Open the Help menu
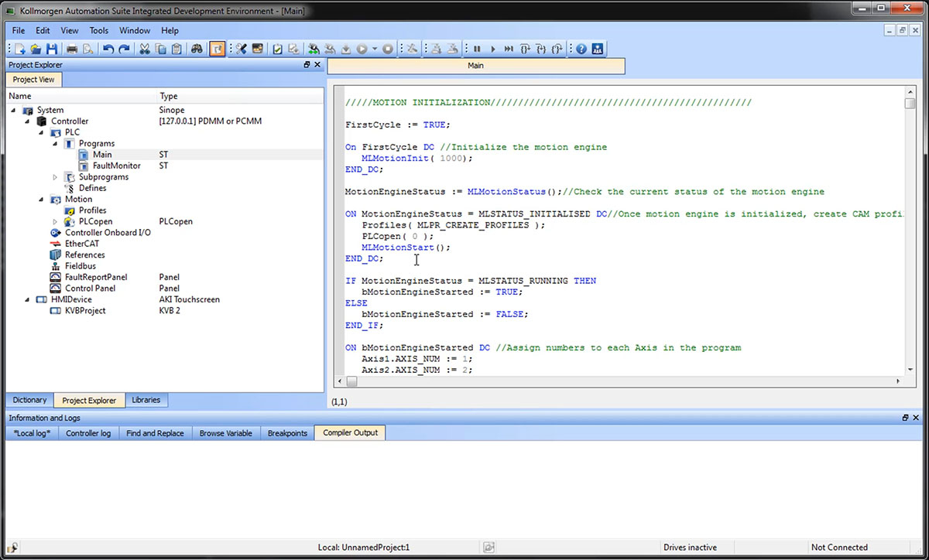This screenshot has height=560, width=929. 170,31
